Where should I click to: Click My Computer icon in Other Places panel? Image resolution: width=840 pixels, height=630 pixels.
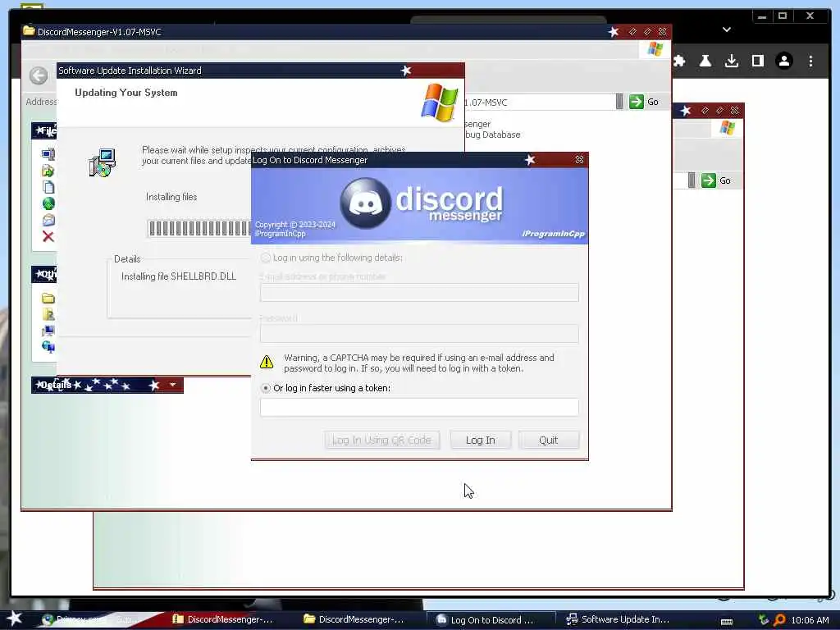[48, 331]
